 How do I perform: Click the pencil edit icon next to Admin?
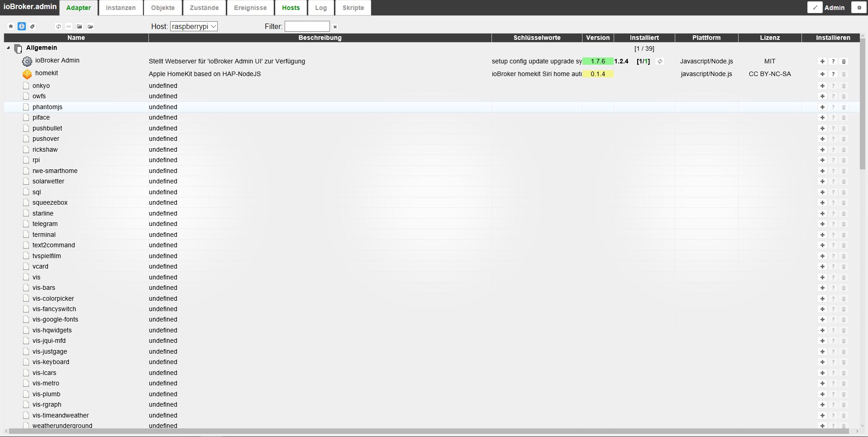815,7
